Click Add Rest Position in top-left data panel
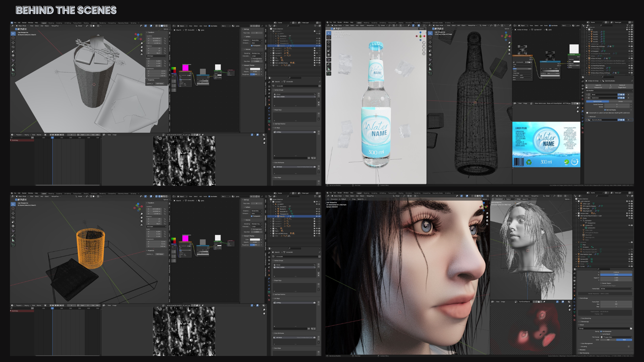This screenshot has width=644, height=362. [279, 124]
